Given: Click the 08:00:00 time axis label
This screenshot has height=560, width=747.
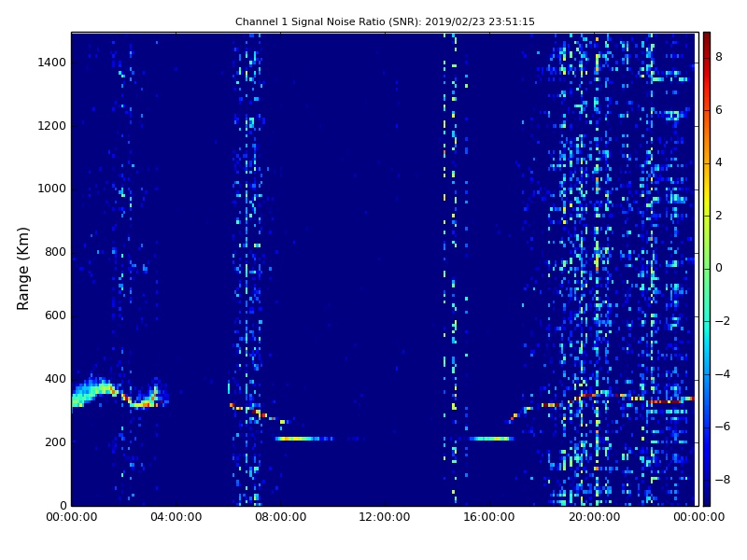Looking at the screenshot, I should click(x=281, y=517).
